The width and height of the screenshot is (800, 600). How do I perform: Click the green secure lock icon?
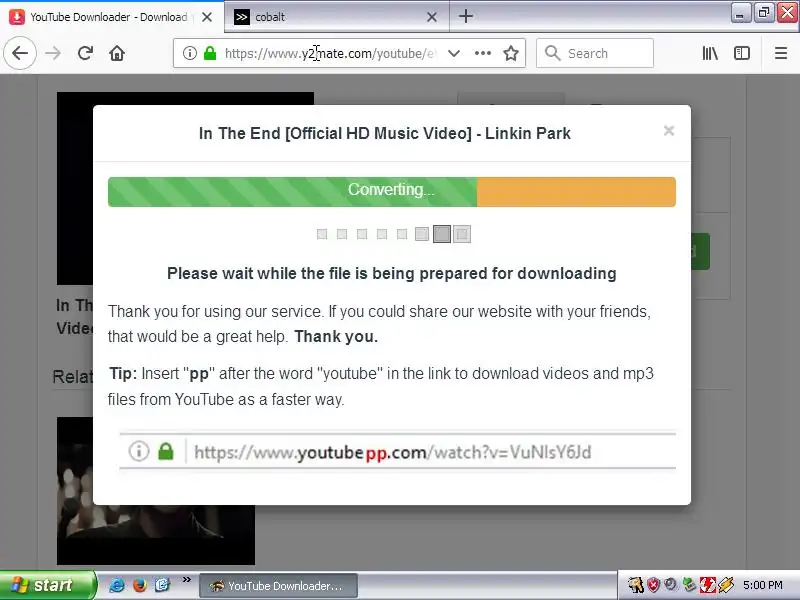point(210,53)
